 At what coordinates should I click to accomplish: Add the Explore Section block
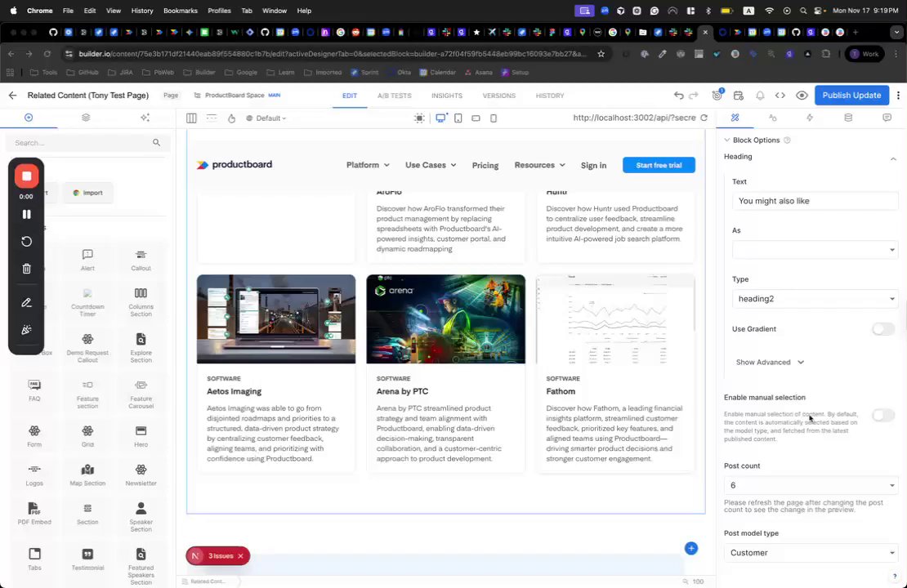141,348
